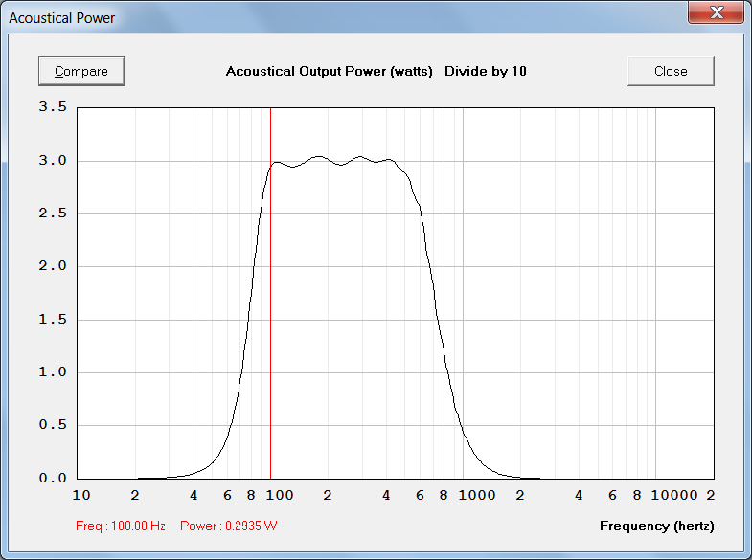752x560 pixels.
Task: Click the 'Power : 0.2935 W' readout
Action: pyautogui.click(x=229, y=526)
